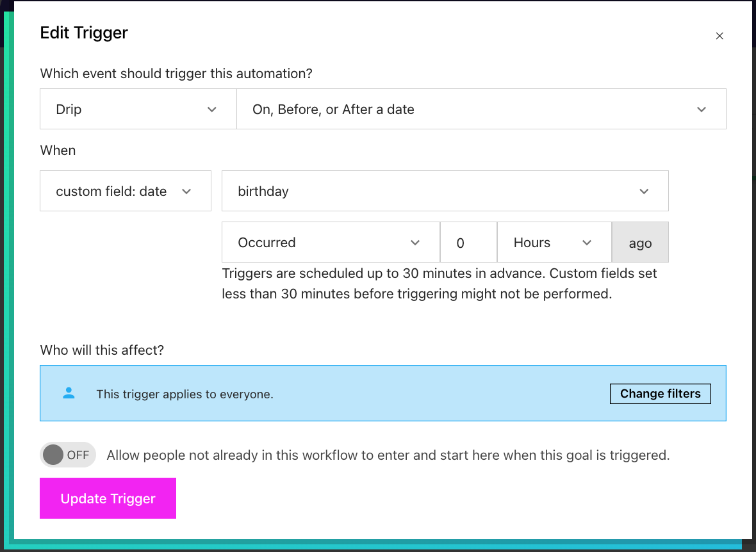Enable the workflow entry toggle
Screen dimensions: 756x552
click(67, 455)
